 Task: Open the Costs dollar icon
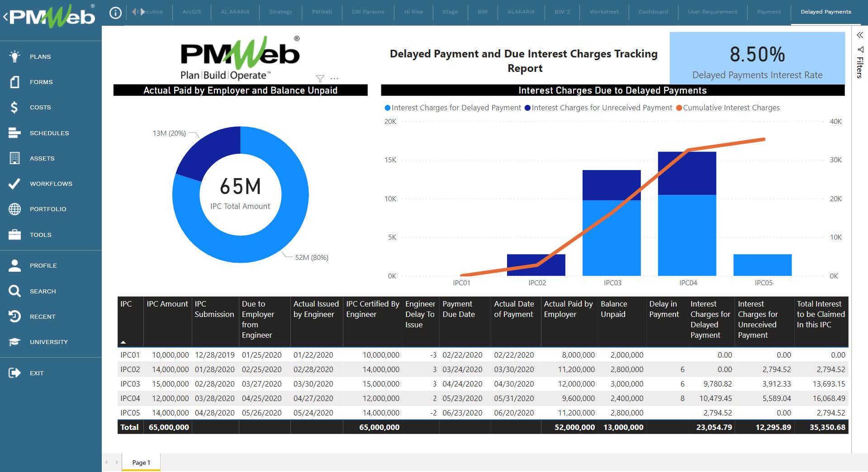pyautogui.click(x=14, y=107)
